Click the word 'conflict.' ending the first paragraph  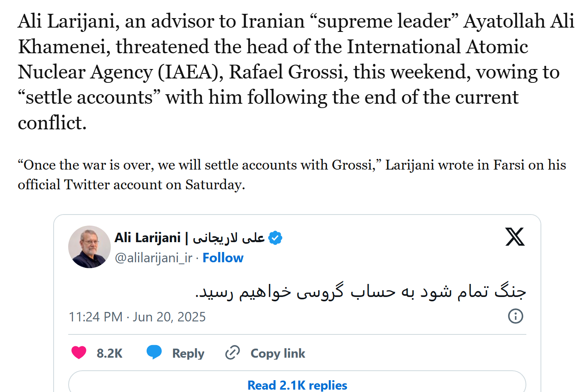(52, 123)
